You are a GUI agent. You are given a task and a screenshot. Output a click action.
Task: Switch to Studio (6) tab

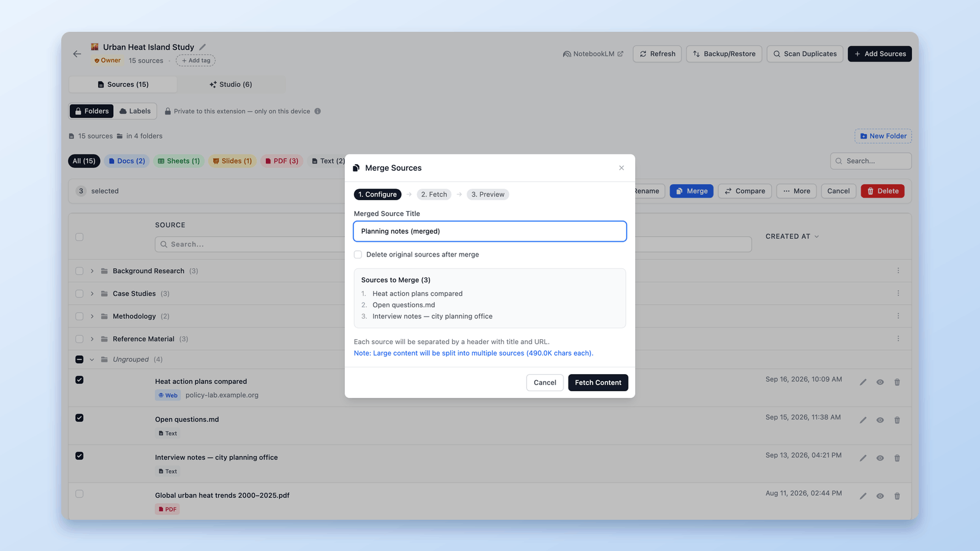point(231,84)
